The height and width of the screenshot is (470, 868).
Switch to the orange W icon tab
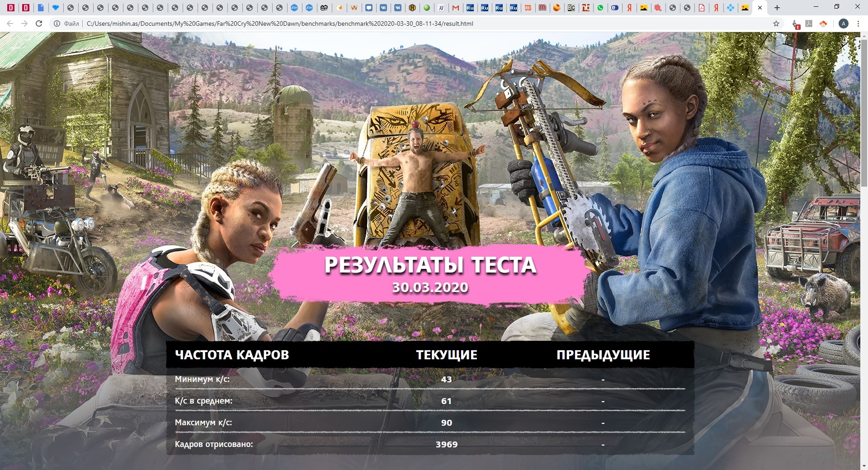tap(354, 8)
